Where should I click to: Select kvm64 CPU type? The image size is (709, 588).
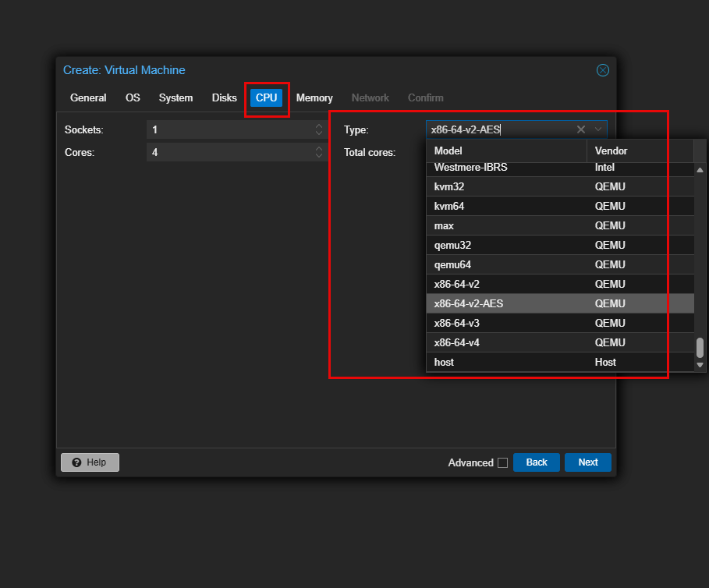560,206
